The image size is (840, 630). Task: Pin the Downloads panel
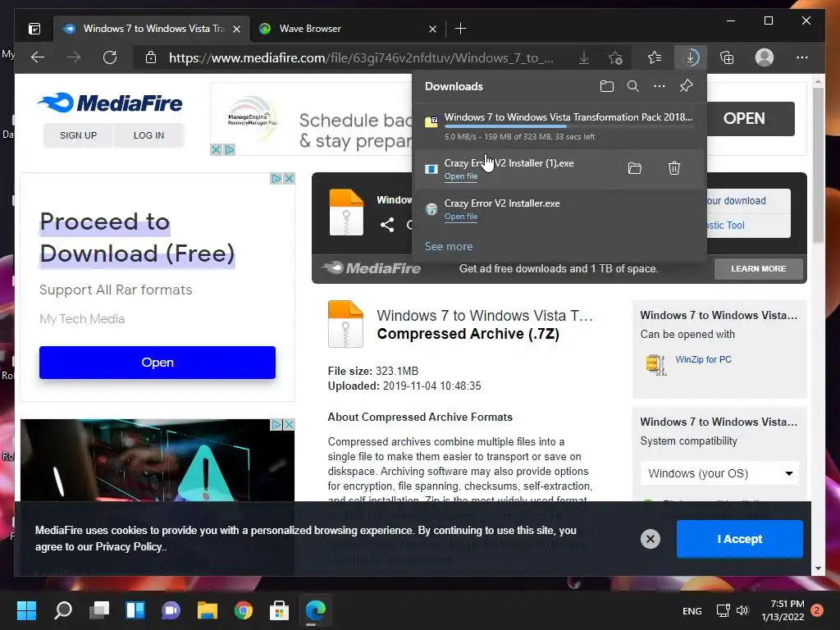tap(687, 85)
